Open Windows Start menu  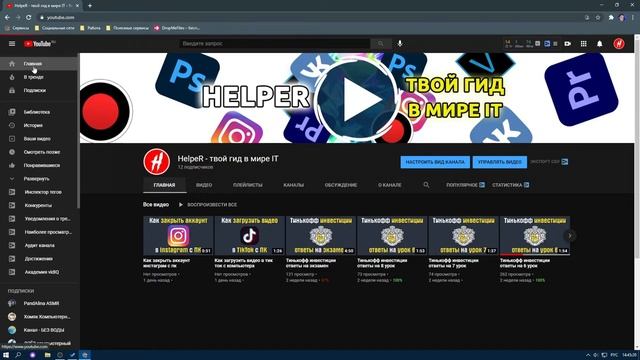coord(6,355)
